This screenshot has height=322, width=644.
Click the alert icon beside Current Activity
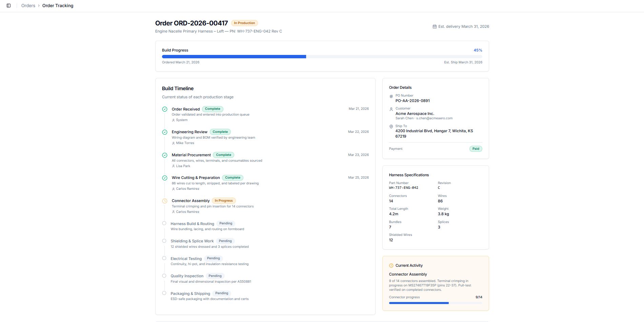(391, 266)
